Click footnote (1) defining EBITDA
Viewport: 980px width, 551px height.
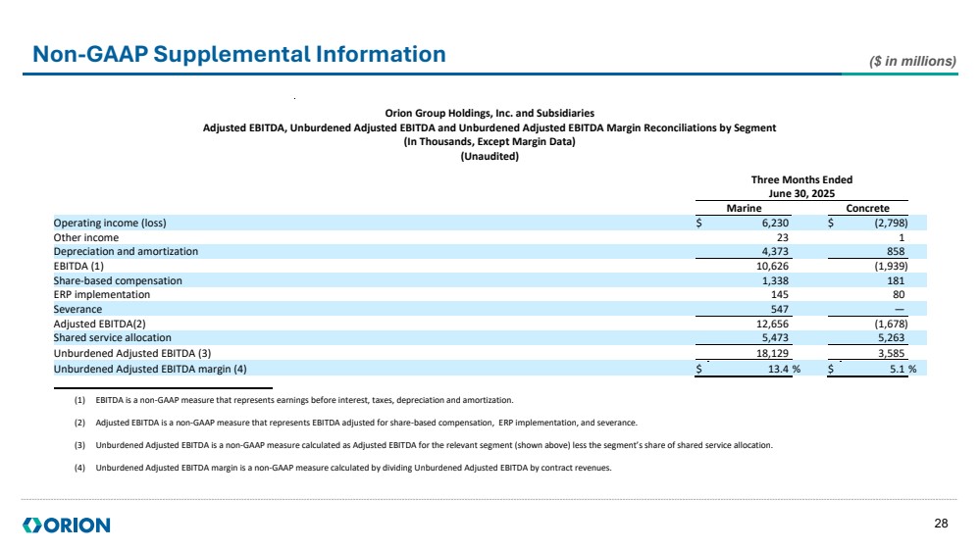[302, 400]
